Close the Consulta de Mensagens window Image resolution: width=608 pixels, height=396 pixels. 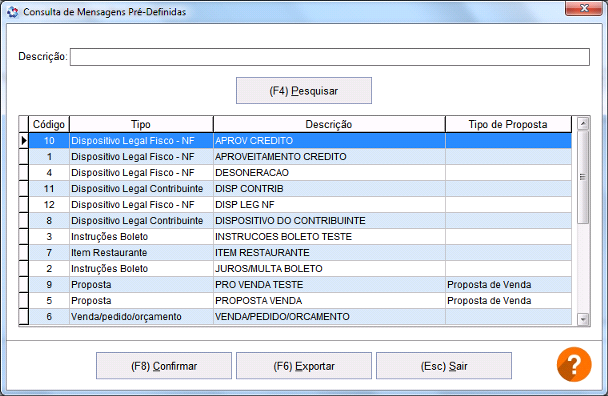coord(584,8)
